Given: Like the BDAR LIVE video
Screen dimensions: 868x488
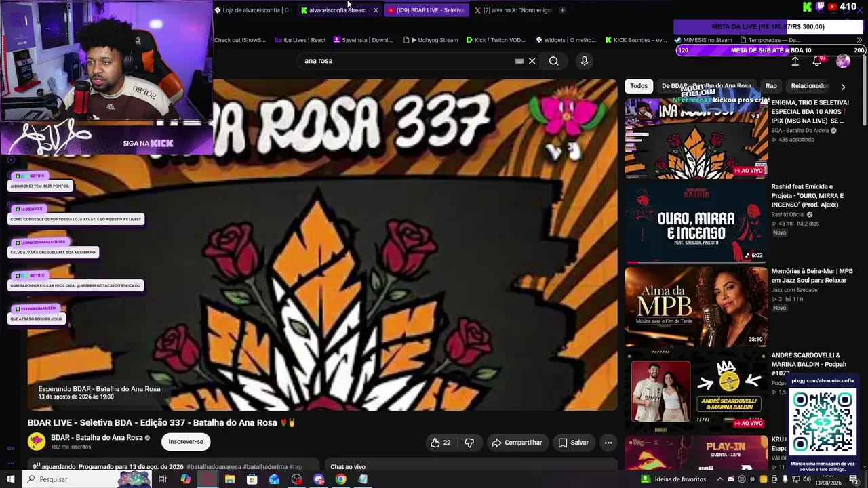Looking at the screenshot, I should pyautogui.click(x=440, y=443).
